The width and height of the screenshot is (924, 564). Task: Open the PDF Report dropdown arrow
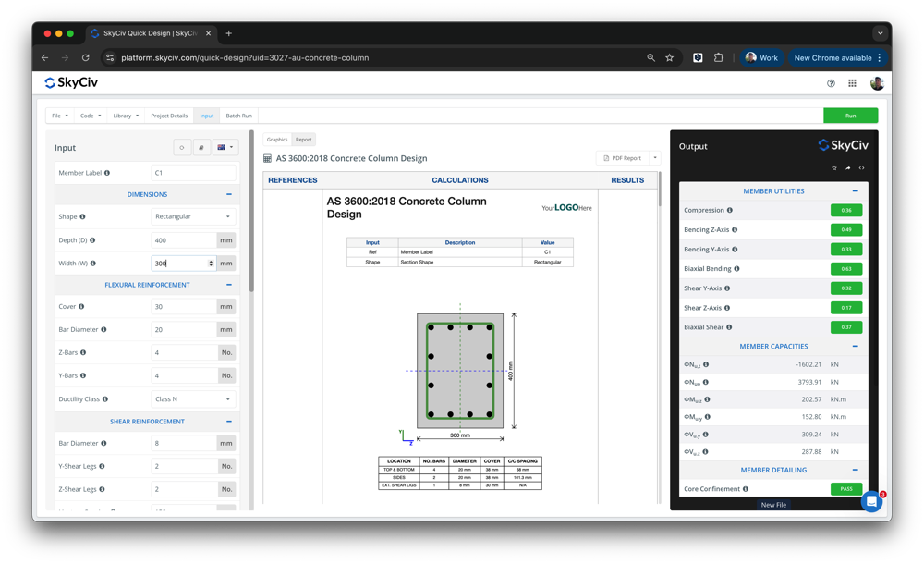655,158
